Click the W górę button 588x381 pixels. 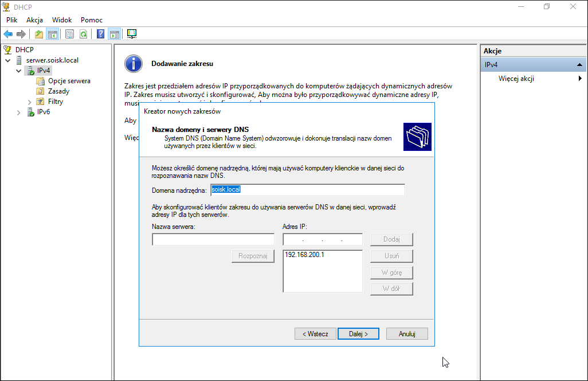coord(391,273)
